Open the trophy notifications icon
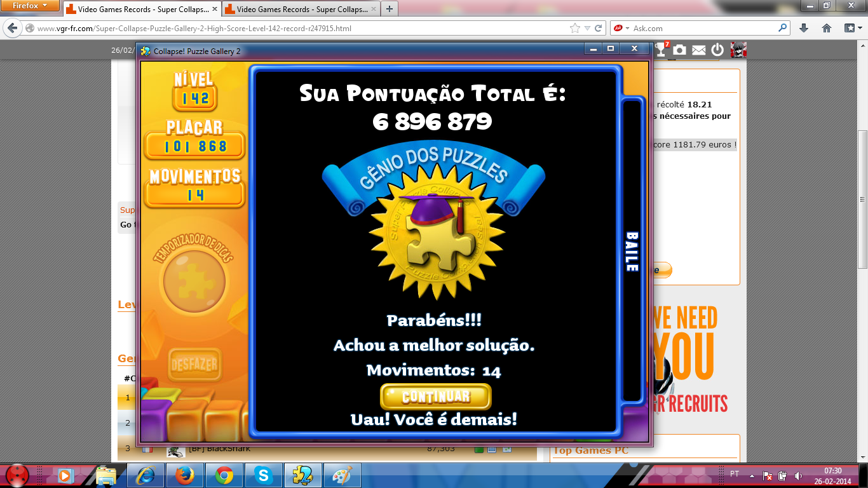Image resolution: width=868 pixels, height=488 pixels. [x=661, y=49]
